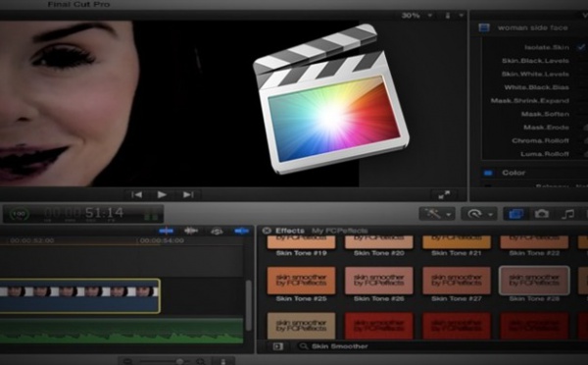Show the Effects browser icon
Screen dimensions: 588x365
pyautogui.click(x=515, y=214)
